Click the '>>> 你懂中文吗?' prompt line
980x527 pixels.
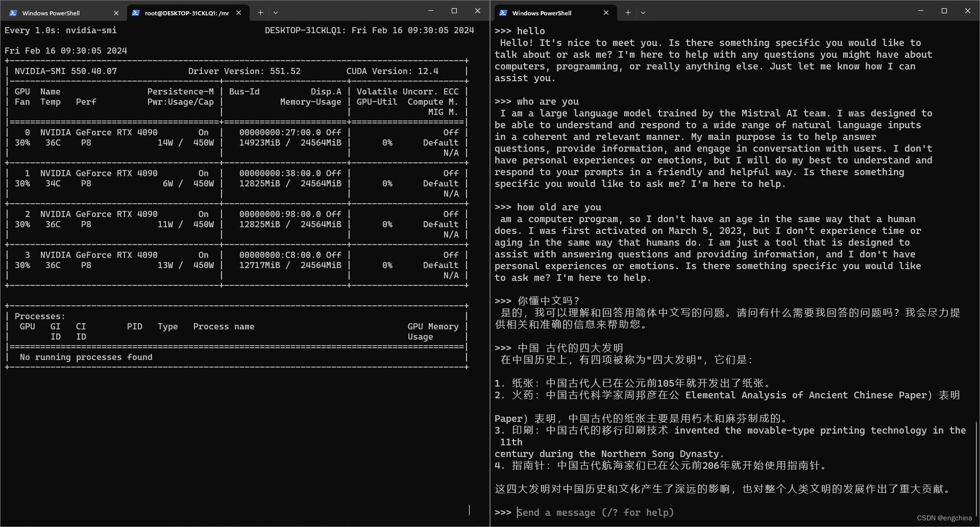pos(537,301)
